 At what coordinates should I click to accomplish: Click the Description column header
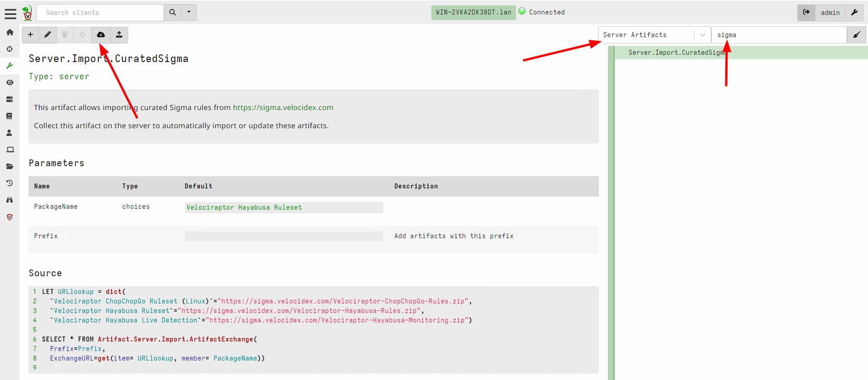click(416, 186)
